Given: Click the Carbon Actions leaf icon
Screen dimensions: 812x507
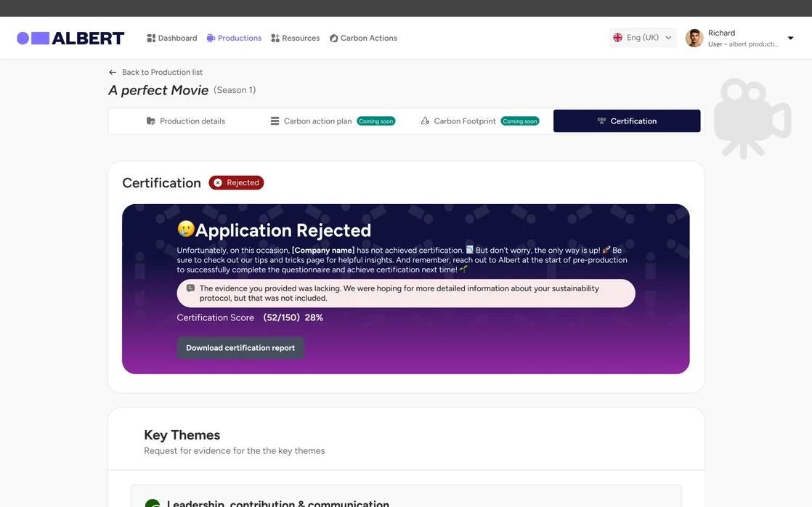Looking at the screenshot, I should [334, 38].
